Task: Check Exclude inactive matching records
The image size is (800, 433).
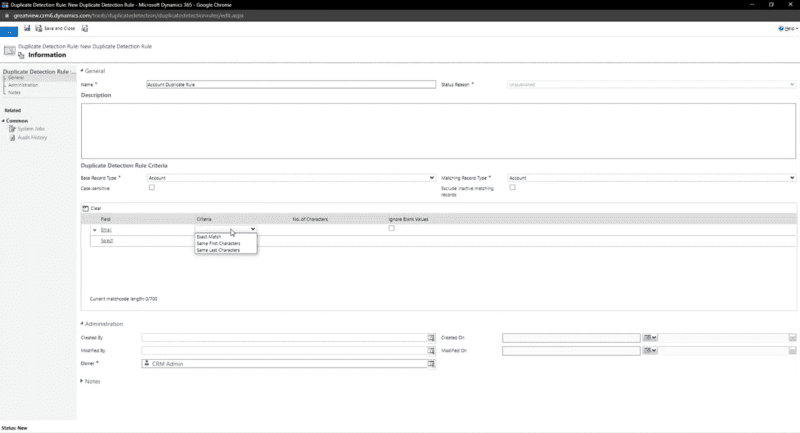Action: pos(512,188)
